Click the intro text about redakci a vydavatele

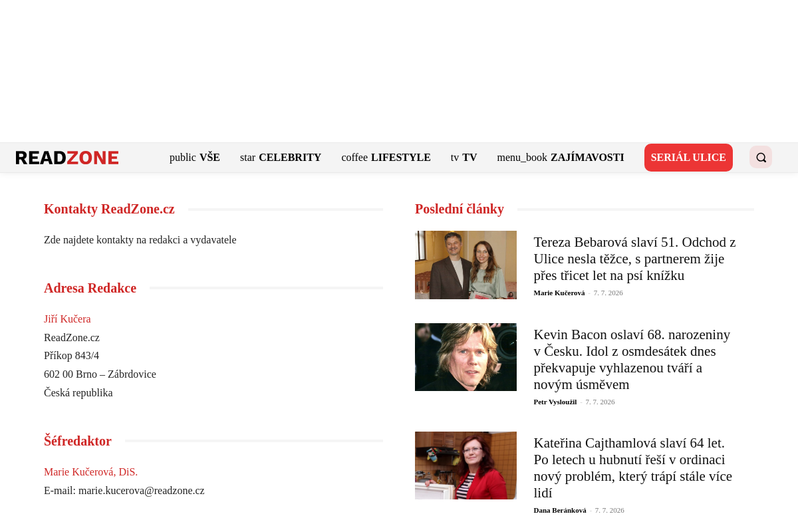click(x=140, y=240)
